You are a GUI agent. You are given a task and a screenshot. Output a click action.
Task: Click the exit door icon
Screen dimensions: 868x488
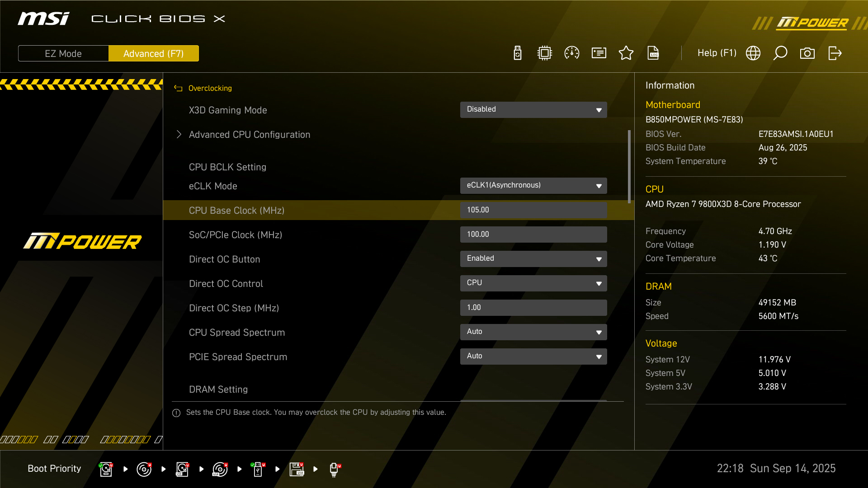coord(835,53)
